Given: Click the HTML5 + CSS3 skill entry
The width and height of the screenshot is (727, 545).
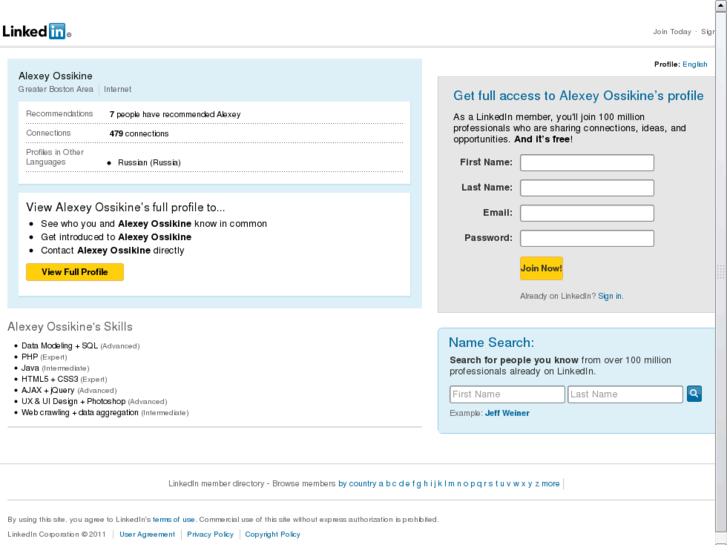Looking at the screenshot, I should 64,379.
